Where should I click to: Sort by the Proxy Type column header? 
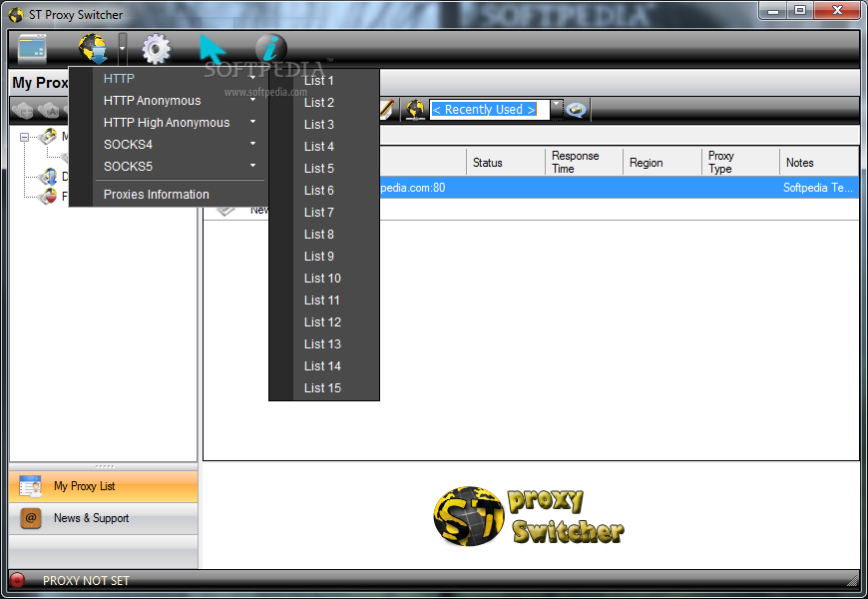(x=740, y=163)
